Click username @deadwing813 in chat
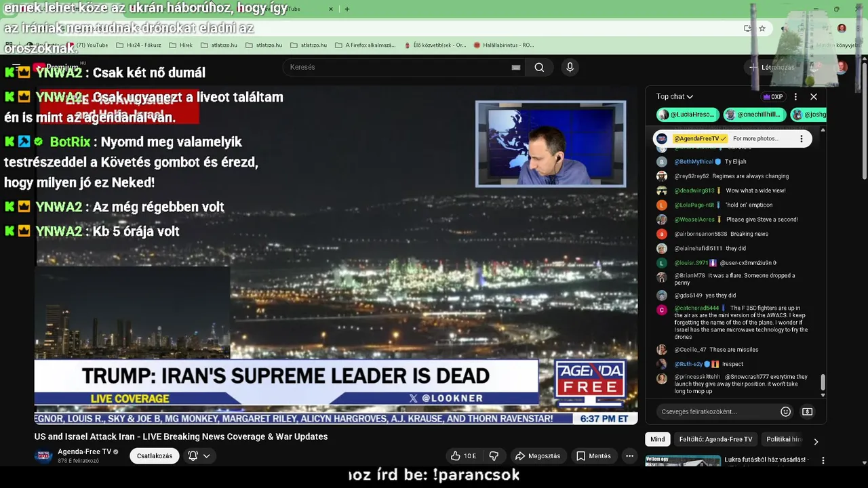The width and height of the screenshot is (868, 488). pyautogui.click(x=694, y=190)
